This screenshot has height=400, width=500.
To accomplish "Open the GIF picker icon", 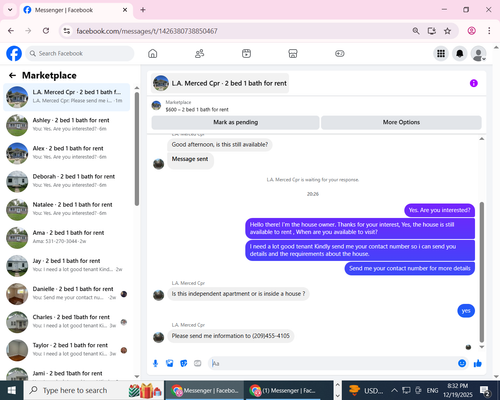I will pyautogui.click(x=198, y=363).
